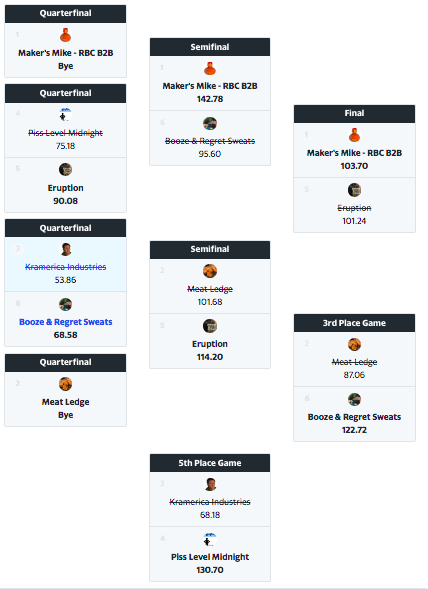Click Booze & Regret Sweats avatar in Semifinal
Viewport: 428px width, 589px height.
[x=210, y=124]
